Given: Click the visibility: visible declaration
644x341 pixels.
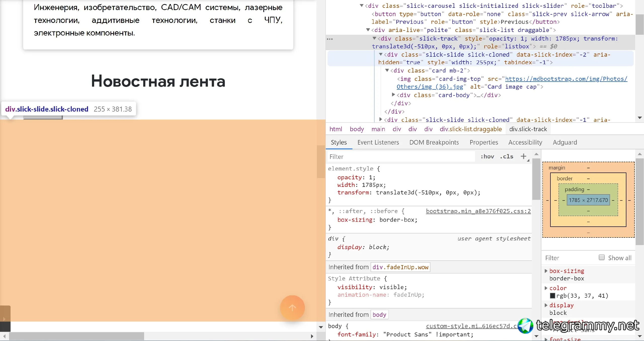Looking at the screenshot, I should click(372, 287).
